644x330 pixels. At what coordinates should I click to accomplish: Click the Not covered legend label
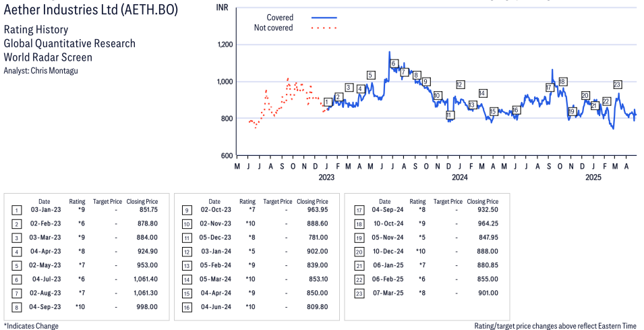click(x=273, y=28)
